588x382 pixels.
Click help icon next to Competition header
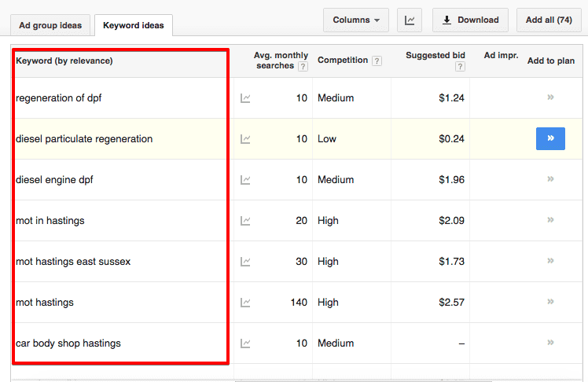377,61
